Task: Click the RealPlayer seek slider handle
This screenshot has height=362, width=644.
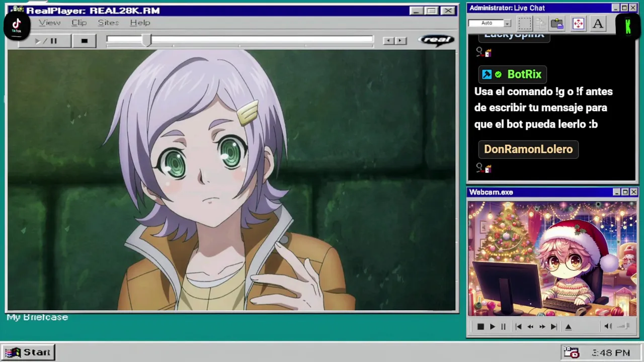Action: (x=146, y=41)
